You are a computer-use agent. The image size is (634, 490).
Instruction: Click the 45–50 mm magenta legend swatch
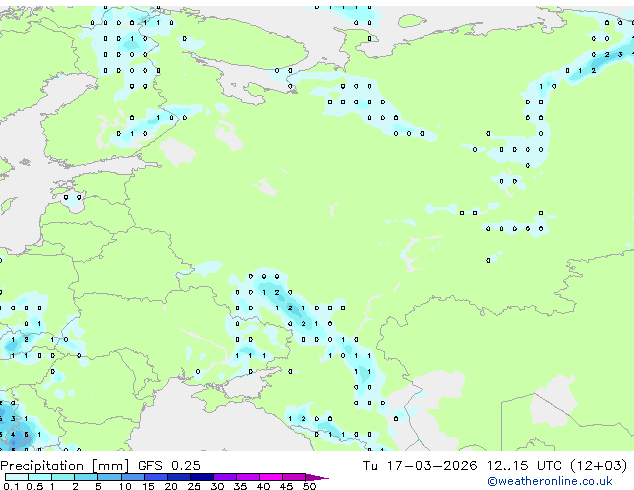point(294,477)
